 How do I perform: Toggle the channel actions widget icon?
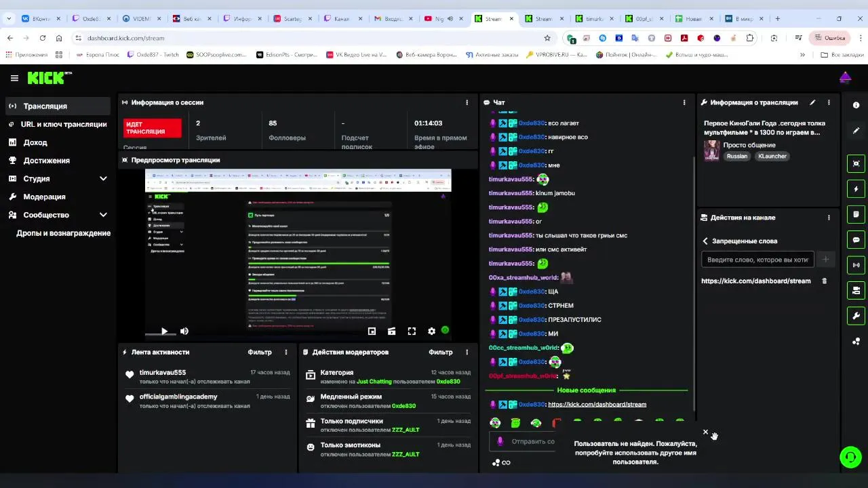point(856,291)
